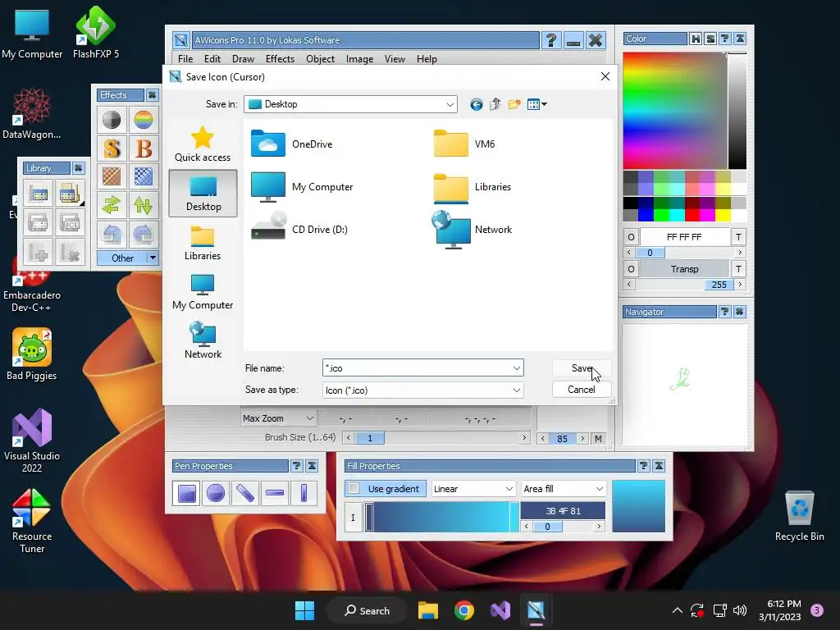The width and height of the screenshot is (840, 630).
Task: Click the rainbow sphere effect icon
Action: [143, 120]
